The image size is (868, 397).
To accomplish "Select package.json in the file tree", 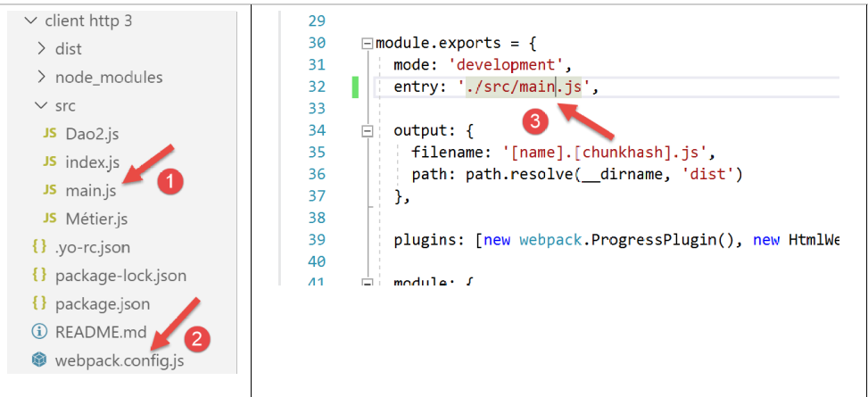I will (x=103, y=303).
